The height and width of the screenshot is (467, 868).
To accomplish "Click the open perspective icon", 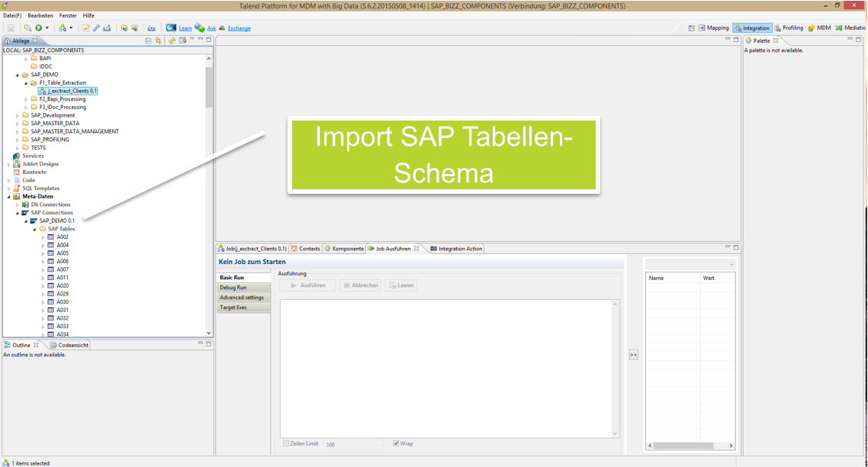I will point(691,27).
